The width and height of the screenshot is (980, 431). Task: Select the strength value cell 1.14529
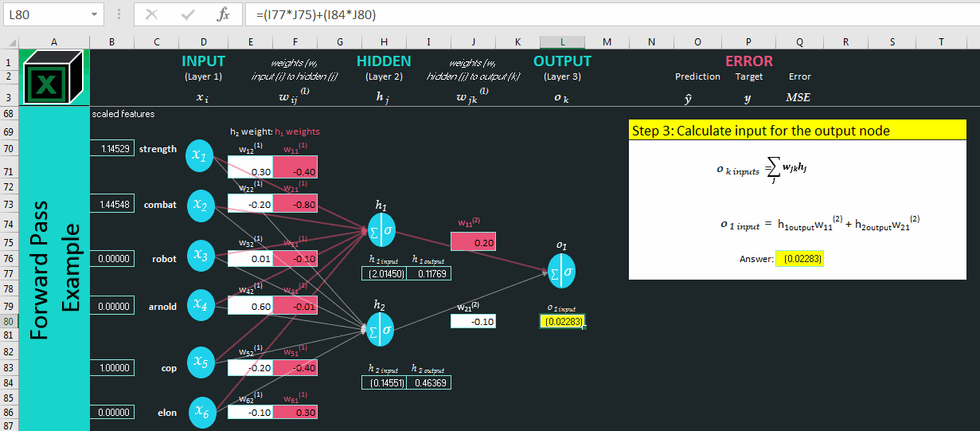(x=111, y=149)
